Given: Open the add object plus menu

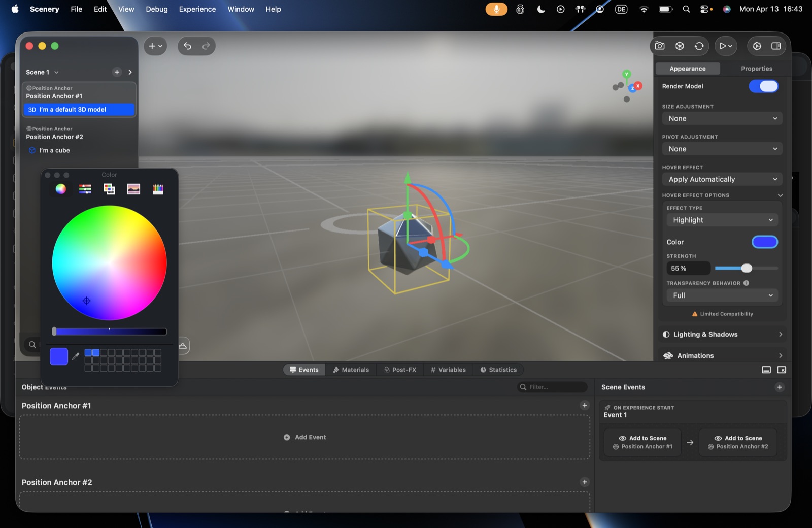Looking at the screenshot, I should [155, 46].
